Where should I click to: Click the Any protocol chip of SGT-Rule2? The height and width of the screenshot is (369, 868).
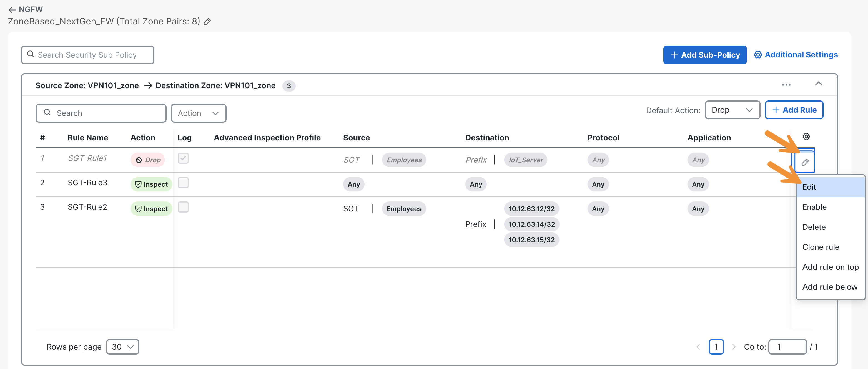[598, 209]
